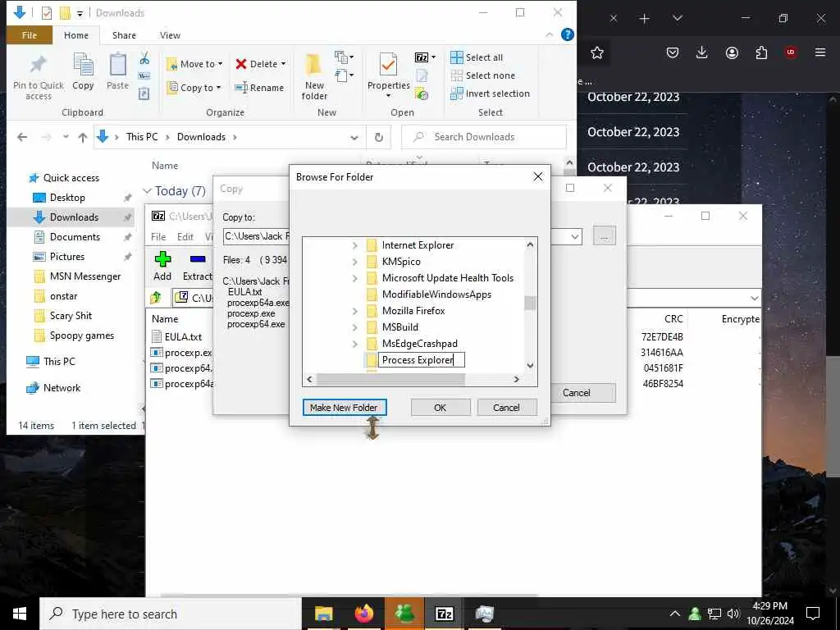Expand the MSBuild folder node
The height and width of the screenshot is (630, 840).
point(354,327)
